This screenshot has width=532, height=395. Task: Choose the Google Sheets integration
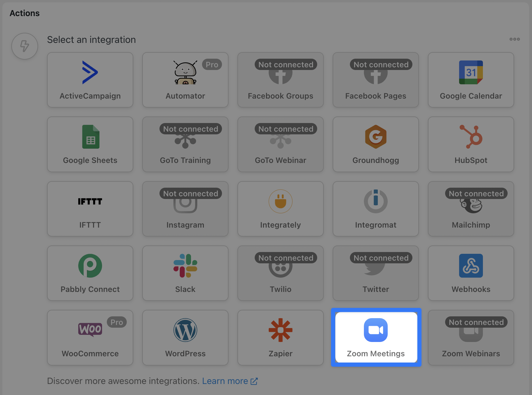coord(90,144)
